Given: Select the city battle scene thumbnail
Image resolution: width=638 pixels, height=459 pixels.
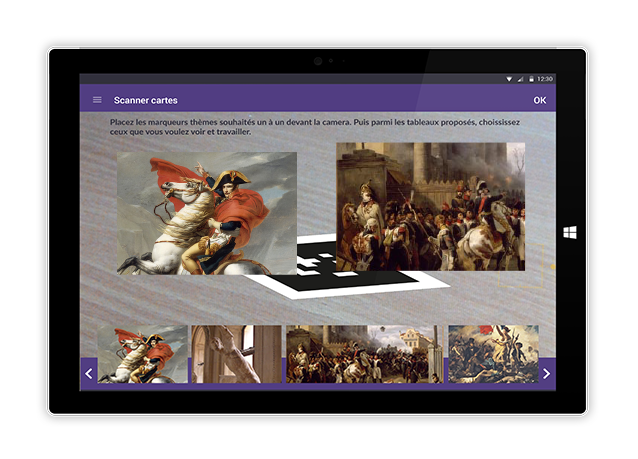Looking at the screenshot, I should [x=362, y=354].
